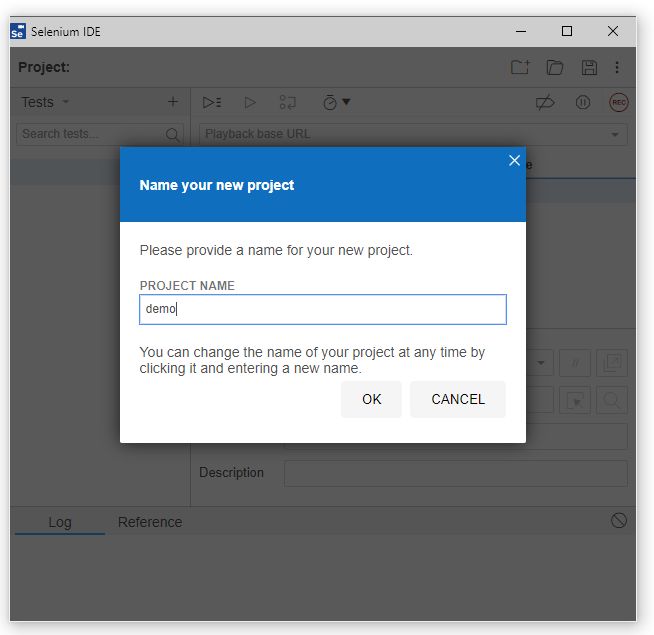Click the open project folder icon
Image resolution: width=654 pixels, height=635 pixels.
coord(555,68)
